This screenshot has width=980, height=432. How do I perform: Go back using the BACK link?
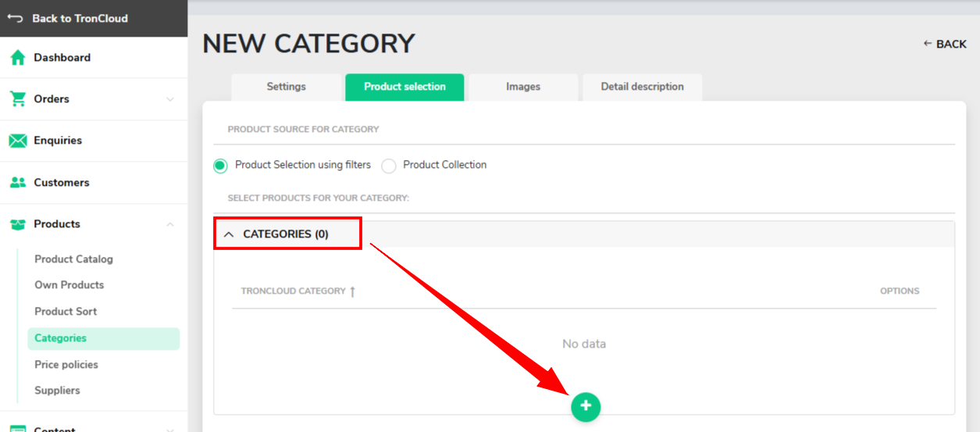tap(945, 44)
